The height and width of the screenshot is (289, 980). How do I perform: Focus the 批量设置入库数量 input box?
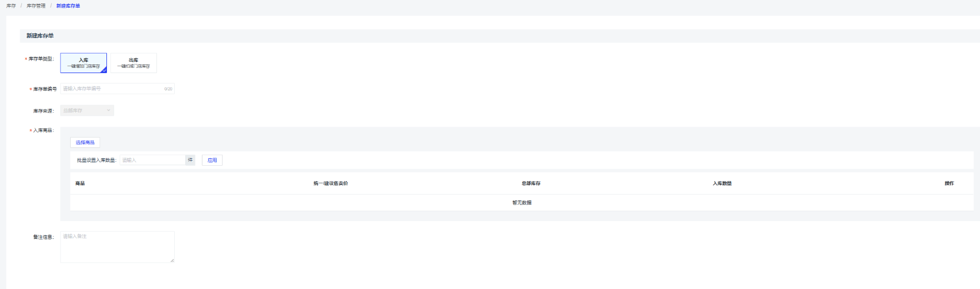(x=152, y=160)
